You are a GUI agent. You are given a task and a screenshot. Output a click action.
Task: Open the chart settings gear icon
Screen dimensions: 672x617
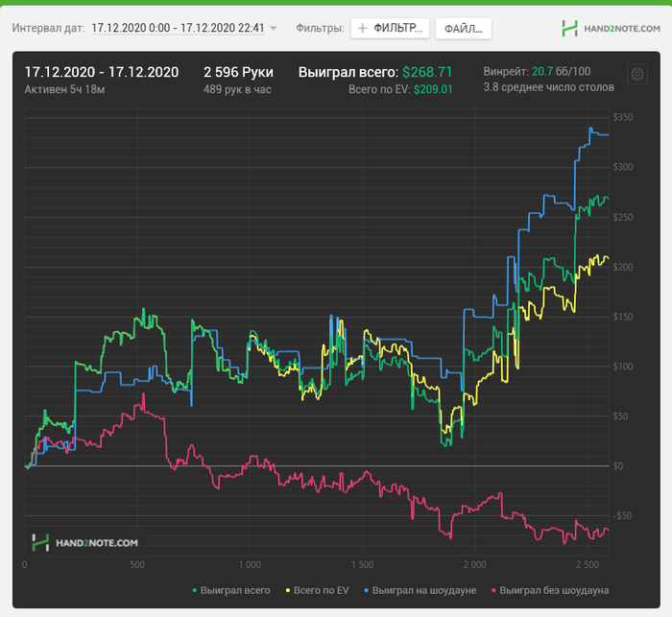coord(637,75)
